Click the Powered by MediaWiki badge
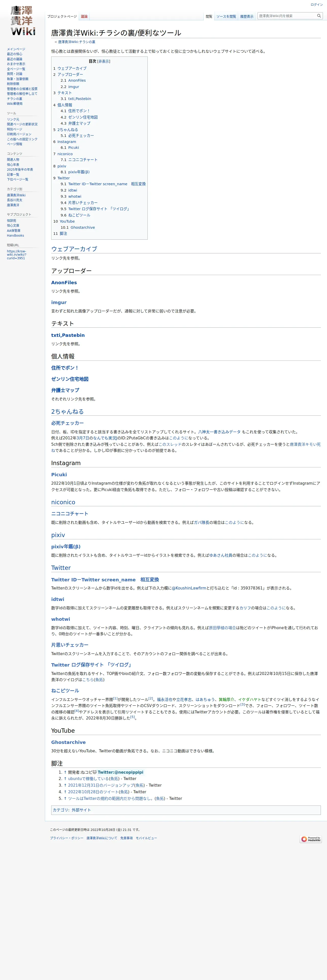Image resolution: width=327 pixels, height=980 pixels. tap(310, 839)
